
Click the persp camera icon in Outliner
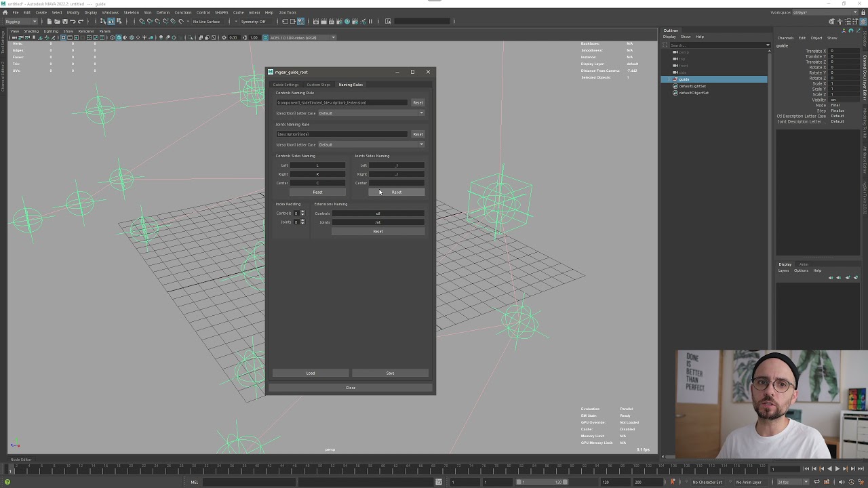(x=675, y=52)
